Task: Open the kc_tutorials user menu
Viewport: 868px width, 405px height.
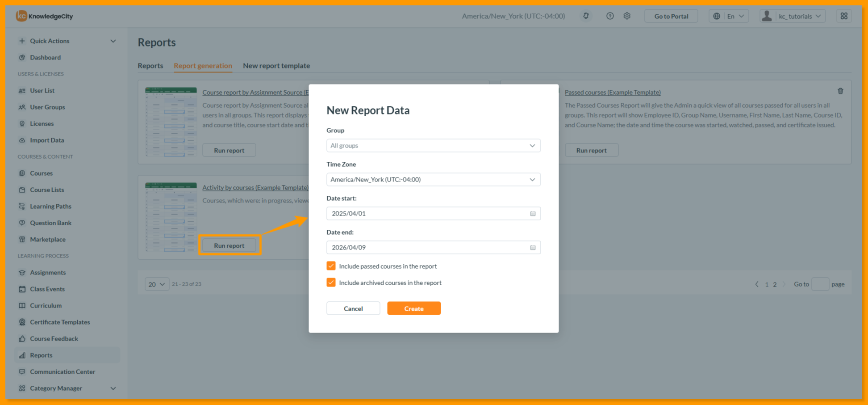Action: point(793,16)
